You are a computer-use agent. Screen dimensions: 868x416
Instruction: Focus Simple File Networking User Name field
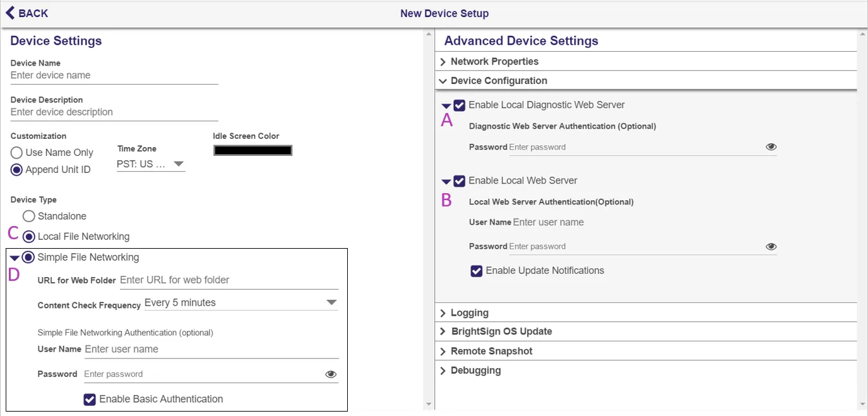click(211, 350)
